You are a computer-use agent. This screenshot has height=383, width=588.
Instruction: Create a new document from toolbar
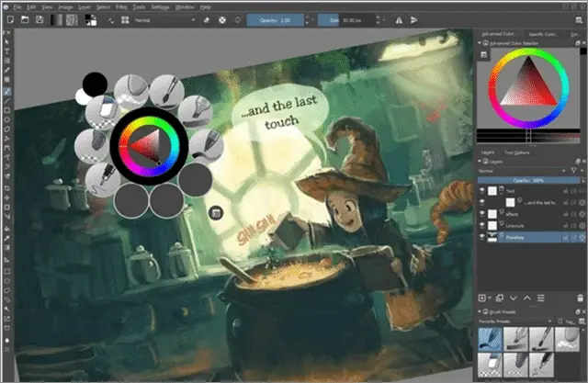(10, 19)
